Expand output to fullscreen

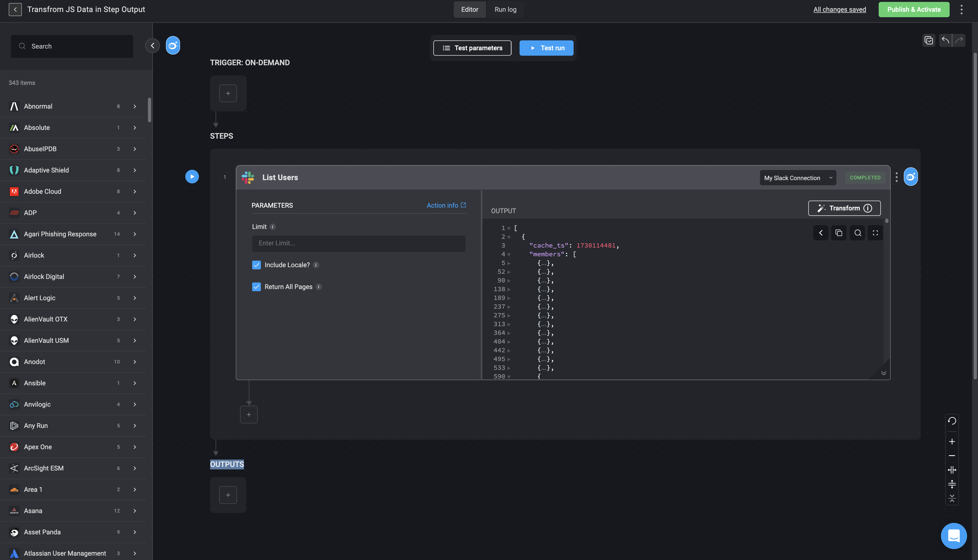pyautogui.click(x=875, y=233)
